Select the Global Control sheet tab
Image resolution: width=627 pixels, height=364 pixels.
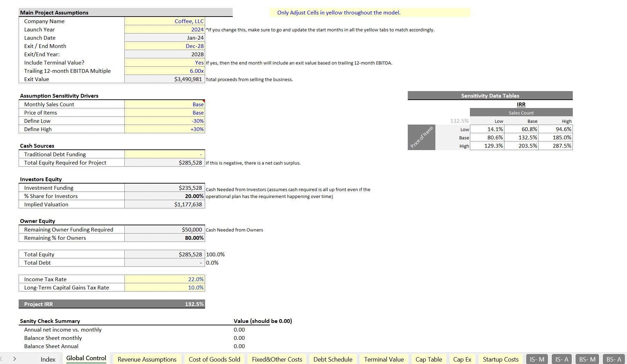86,358
